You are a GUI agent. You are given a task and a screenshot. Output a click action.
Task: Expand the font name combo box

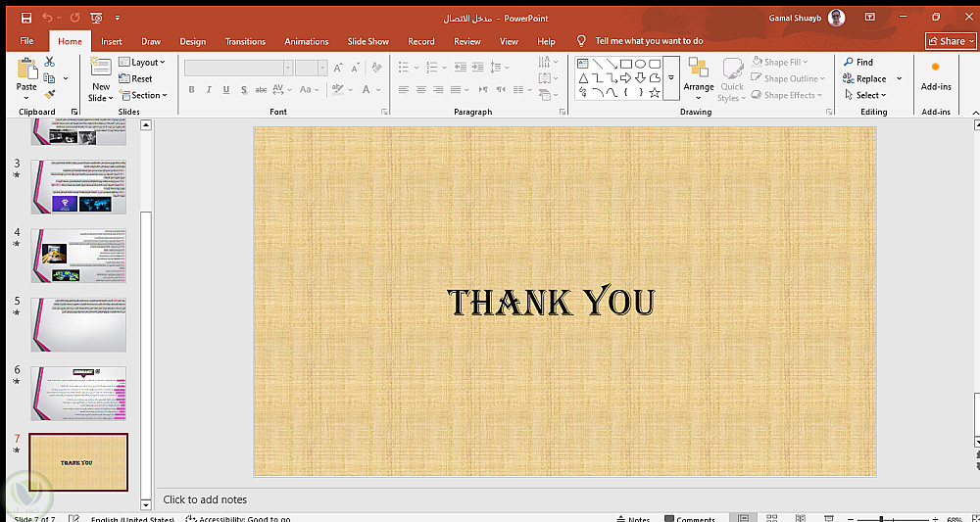pos(288,68)
